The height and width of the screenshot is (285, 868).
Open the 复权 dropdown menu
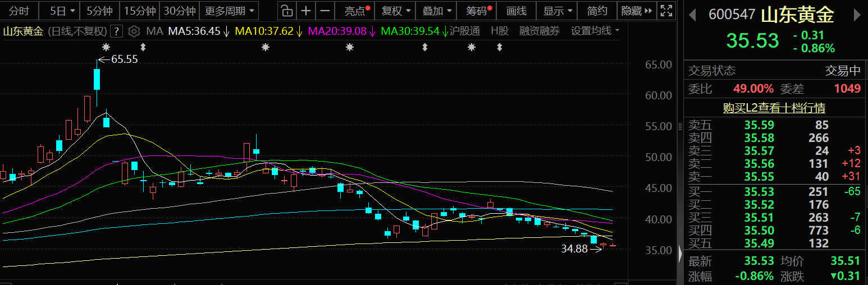pos(396,11)
